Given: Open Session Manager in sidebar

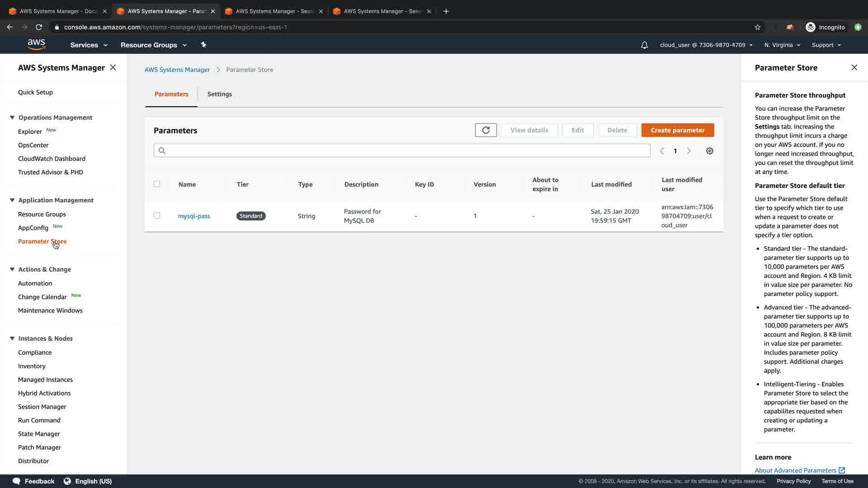Looking at the screenshot, I should point(42,407).
